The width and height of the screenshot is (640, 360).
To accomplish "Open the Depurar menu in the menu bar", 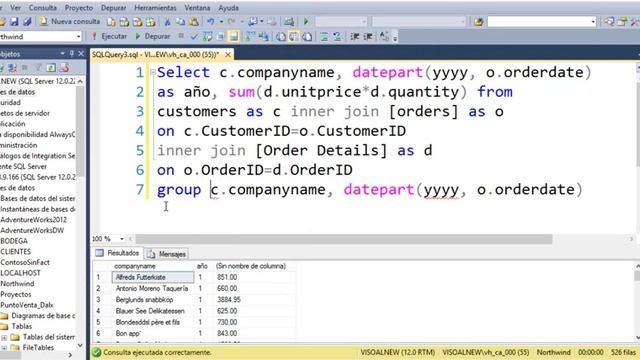I will (x=113, y=8).
